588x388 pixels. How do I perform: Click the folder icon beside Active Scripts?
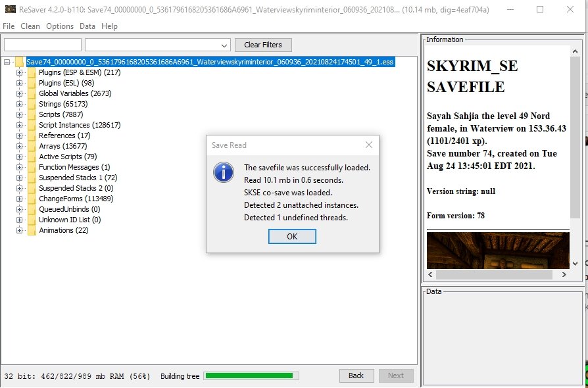32,157
